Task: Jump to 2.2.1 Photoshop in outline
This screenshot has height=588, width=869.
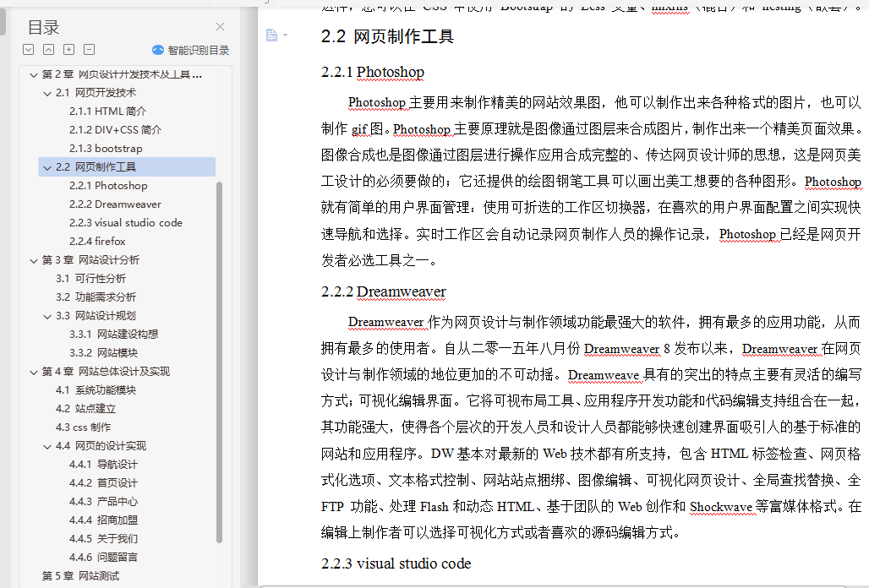Action: 108,186
